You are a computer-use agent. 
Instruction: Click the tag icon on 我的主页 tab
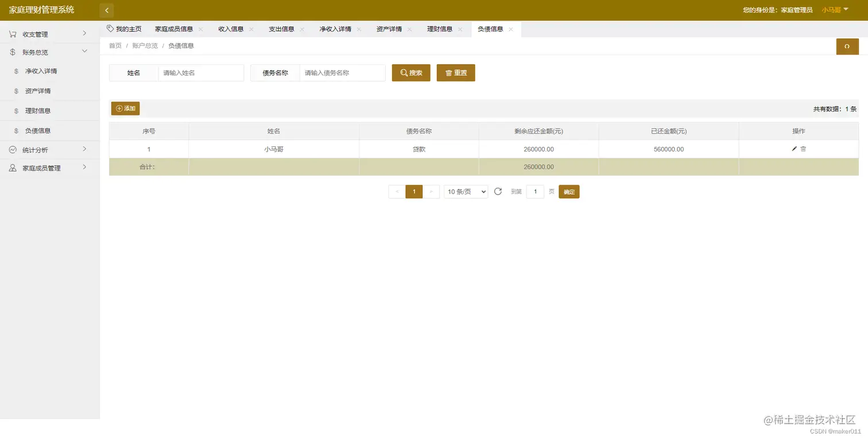(x=110, y=28)
